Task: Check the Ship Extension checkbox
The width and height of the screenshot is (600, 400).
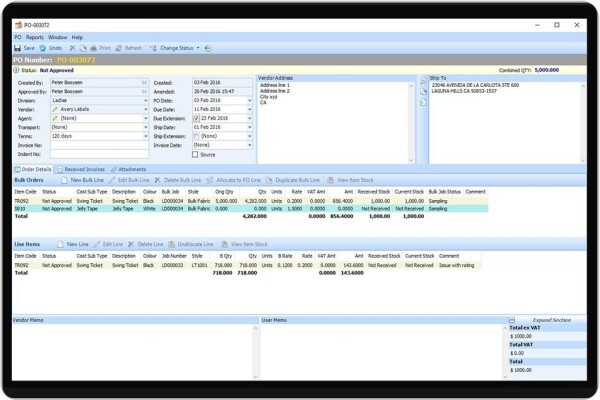Action: [x=196, y=136]
